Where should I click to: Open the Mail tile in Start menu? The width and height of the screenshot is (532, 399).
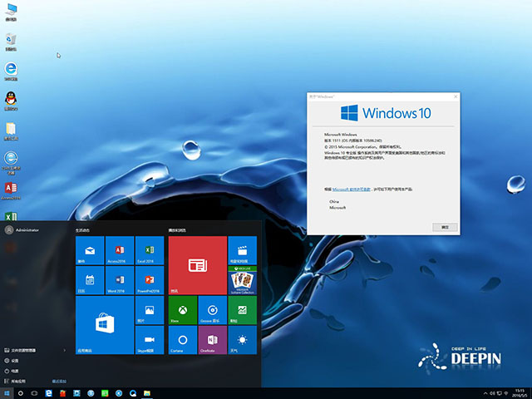pyautogui.click(x=89, y=250)
